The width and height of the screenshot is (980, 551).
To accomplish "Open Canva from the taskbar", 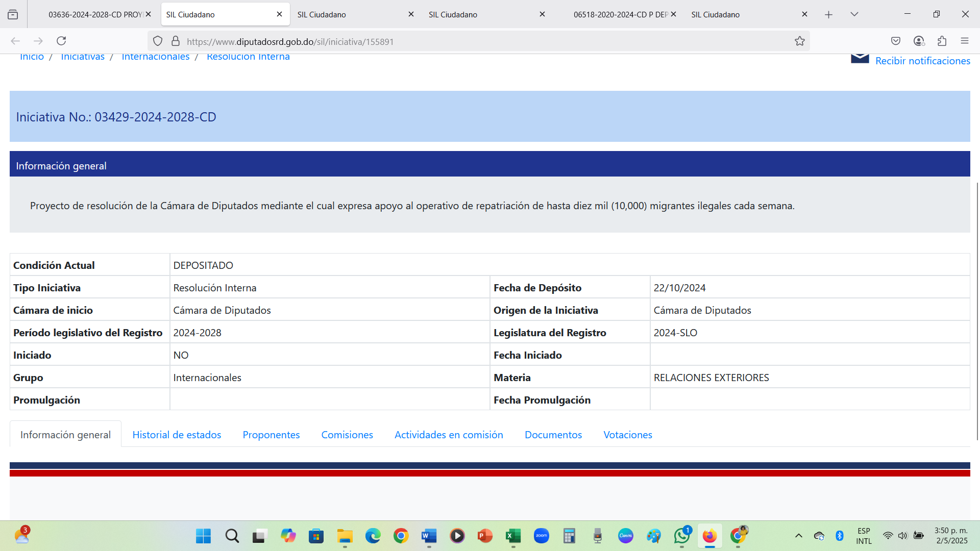I will [626, 536].
